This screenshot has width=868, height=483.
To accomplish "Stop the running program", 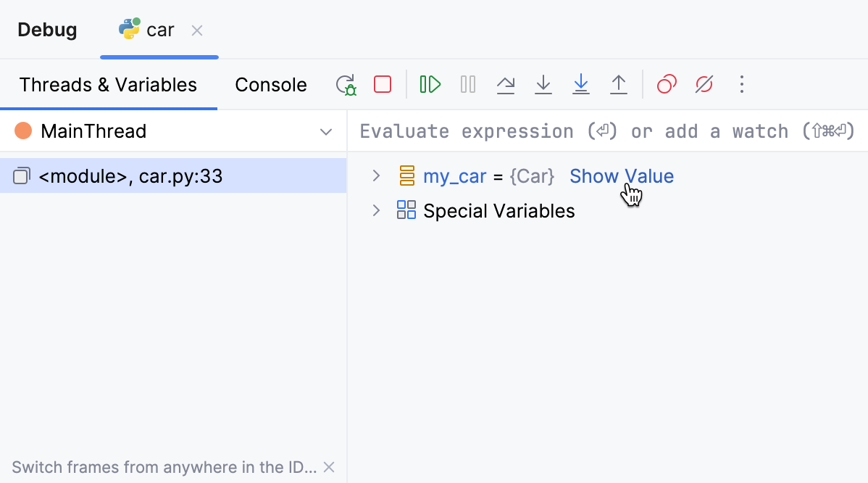I will (383, 84).
